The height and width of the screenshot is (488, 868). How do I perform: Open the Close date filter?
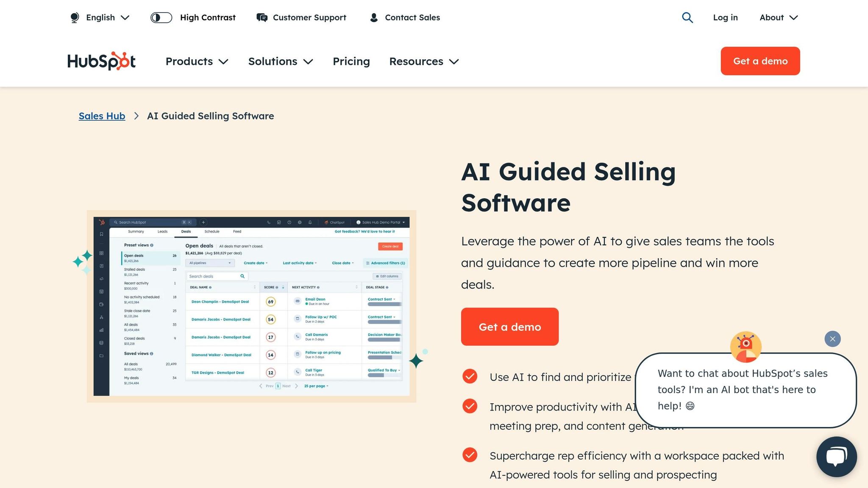343,263
